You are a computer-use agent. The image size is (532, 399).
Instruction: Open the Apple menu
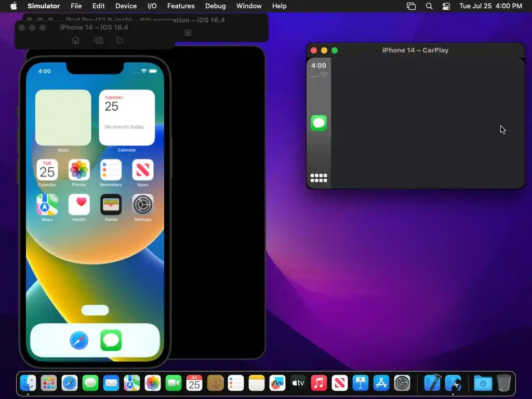point(14,6)
